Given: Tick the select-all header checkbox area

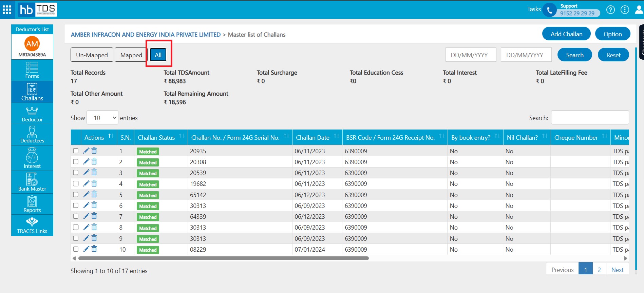Looking at the screenshot, I should pyautogui.click(x=76, y=137).
